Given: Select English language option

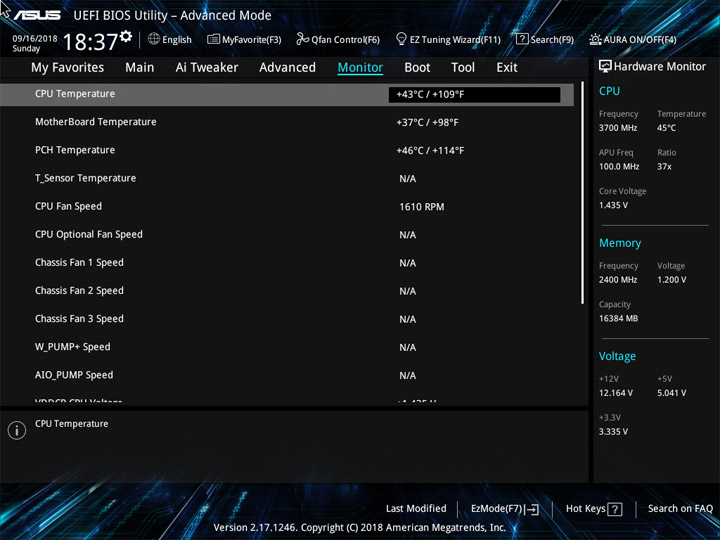Looking at the screenshot, I should pyautogui.click(x=177, y=39).
